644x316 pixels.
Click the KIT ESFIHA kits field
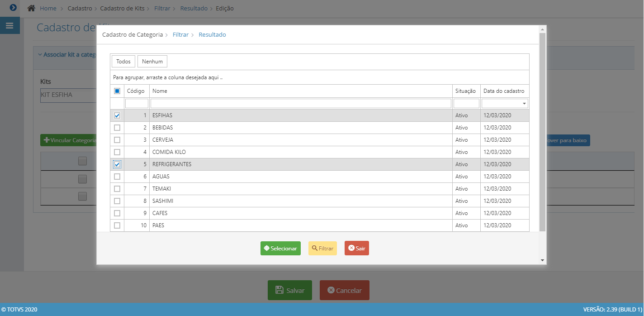[x=68, y=95]
